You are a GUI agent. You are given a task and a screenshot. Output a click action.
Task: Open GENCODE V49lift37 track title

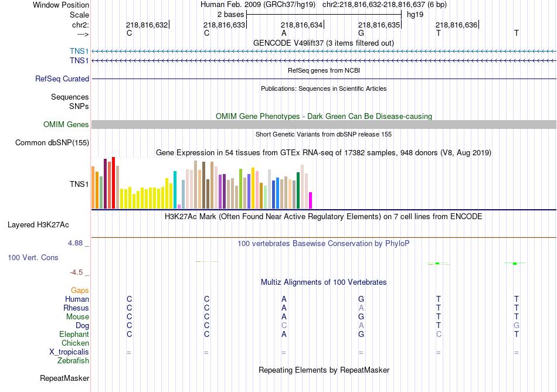(323, 43)
